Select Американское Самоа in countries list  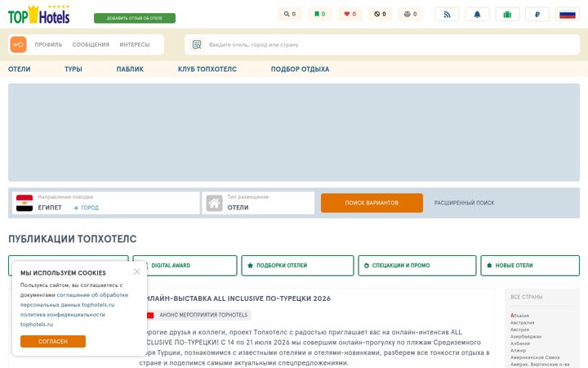tap(535, 357)
